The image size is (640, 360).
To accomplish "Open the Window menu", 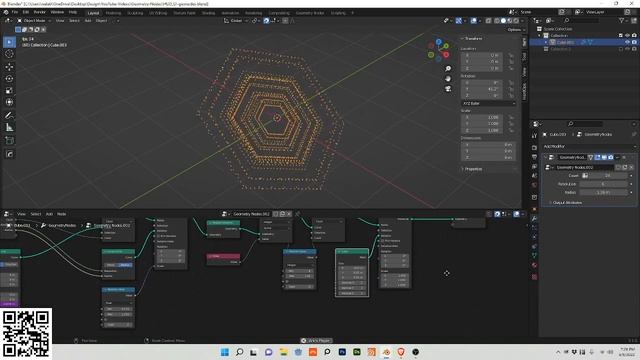I will click(x=57, y=12).
